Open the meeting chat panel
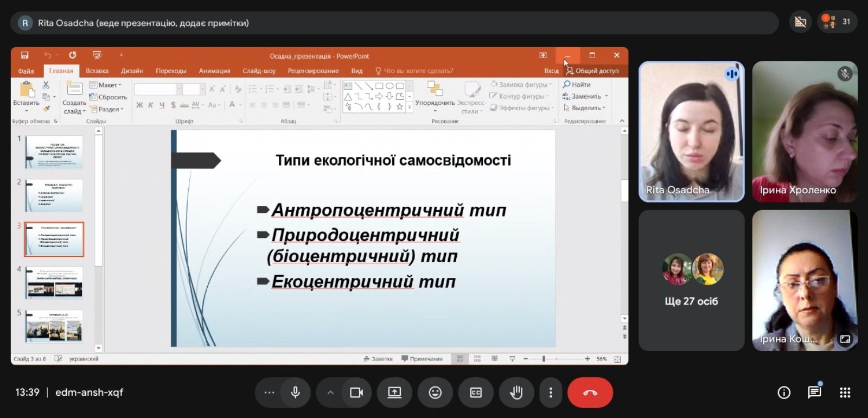 (814, 392)
